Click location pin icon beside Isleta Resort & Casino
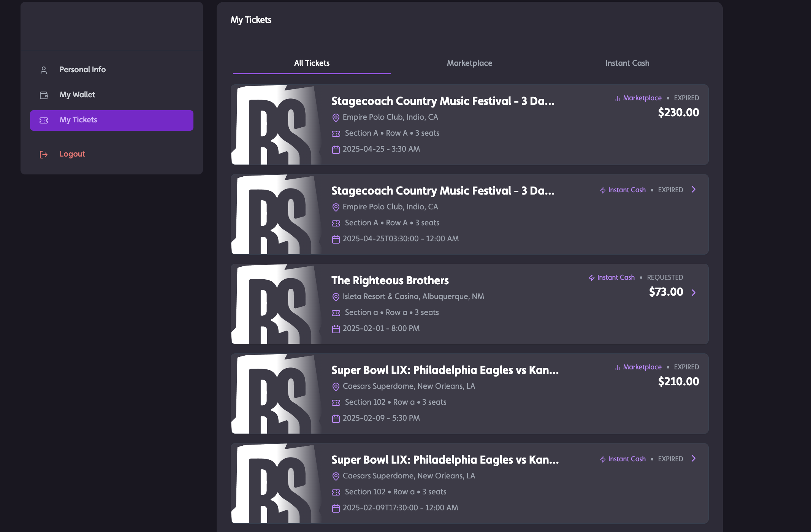The width and height of the screenshot is (811, 532). click(x=336, y=297)
